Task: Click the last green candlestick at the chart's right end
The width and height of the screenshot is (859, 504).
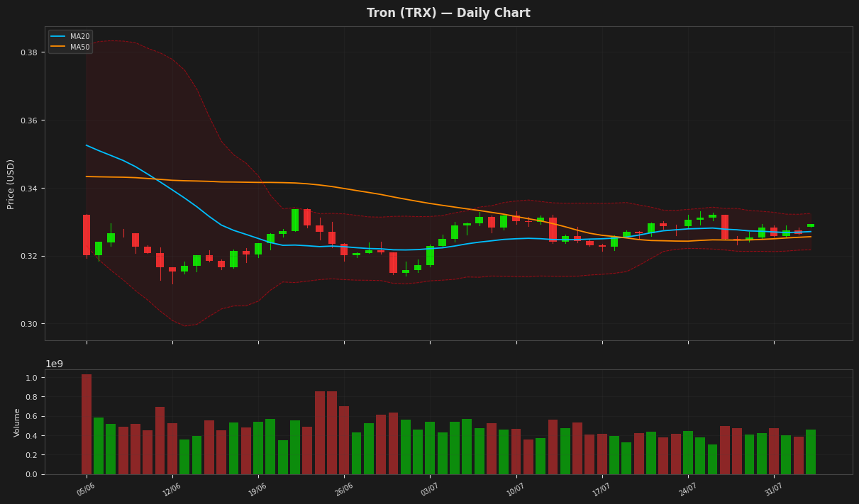Action: [811, 225]
